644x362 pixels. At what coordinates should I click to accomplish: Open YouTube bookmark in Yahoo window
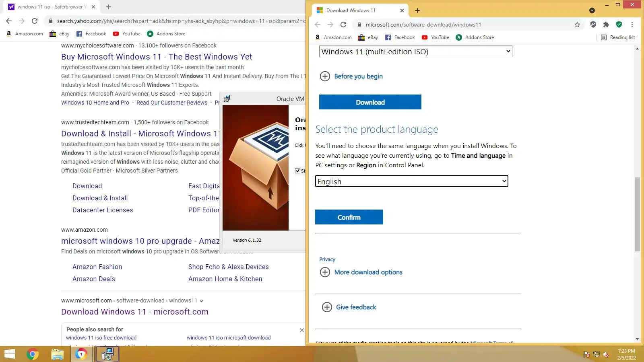pos(127,34)
